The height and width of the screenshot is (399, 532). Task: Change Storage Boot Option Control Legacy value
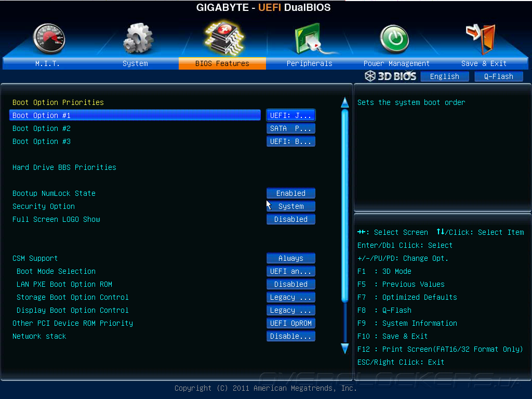291,297
